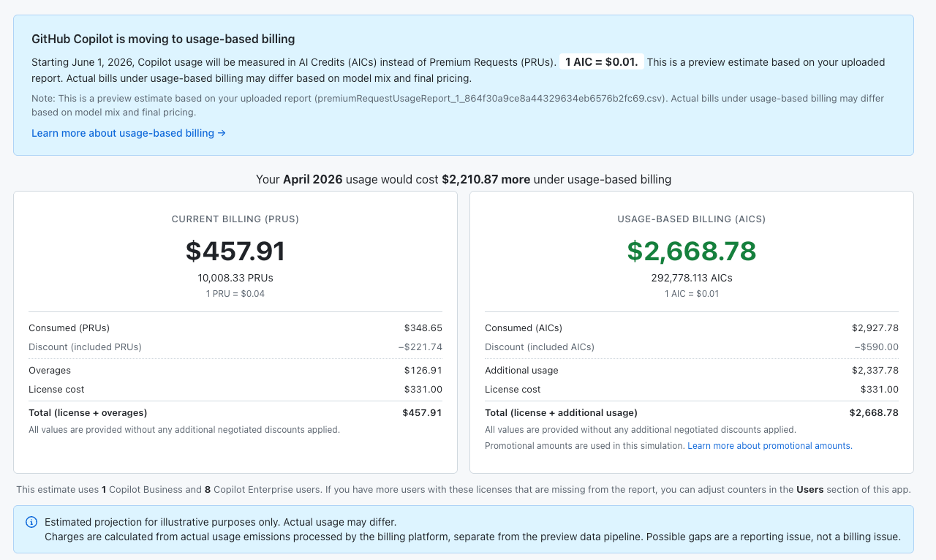Click the 'Discount (included AICs)' row label
The width and height of the screenshot is (936, 560).
pyautogui.click(x=540, y=347)
